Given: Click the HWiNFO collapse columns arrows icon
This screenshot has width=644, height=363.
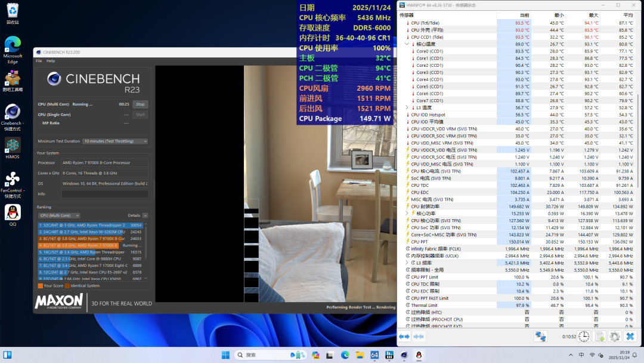Looking at the screenshot, I should click(x=419, y=337).
